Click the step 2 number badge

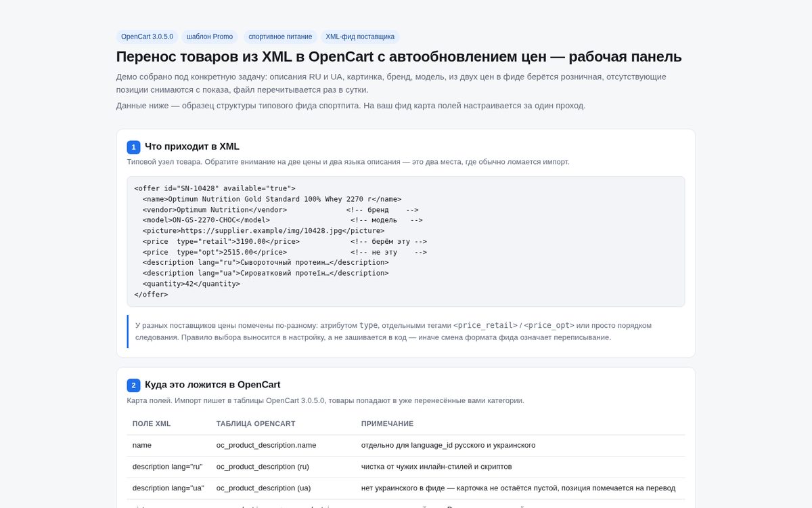pyautogui.click(x=133, y=385)
